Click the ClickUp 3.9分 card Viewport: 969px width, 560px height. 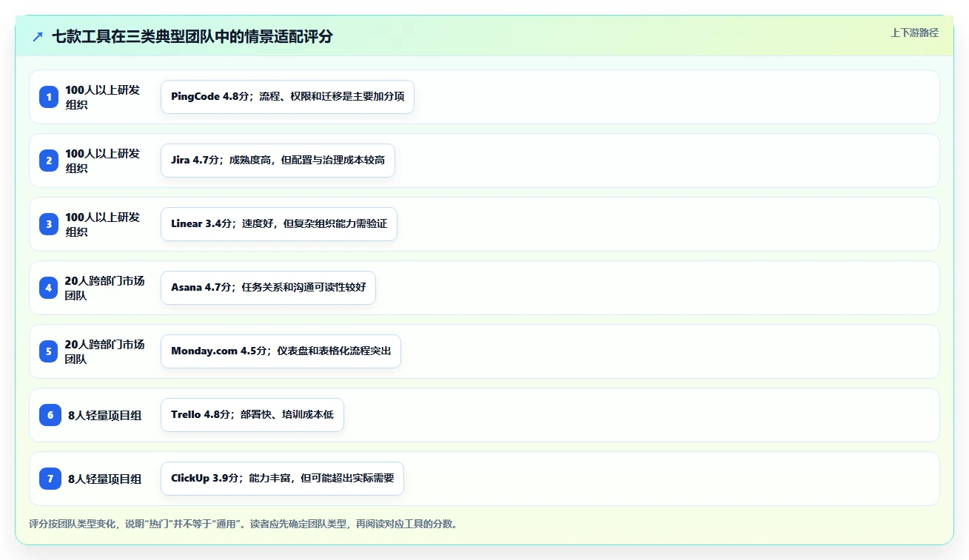click(282, 479)
